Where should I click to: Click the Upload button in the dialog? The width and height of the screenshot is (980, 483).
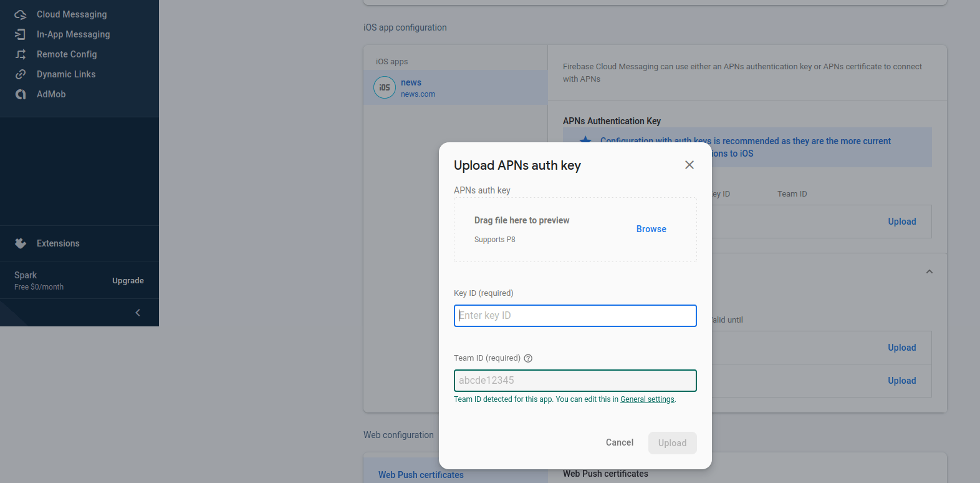(672, 443)
